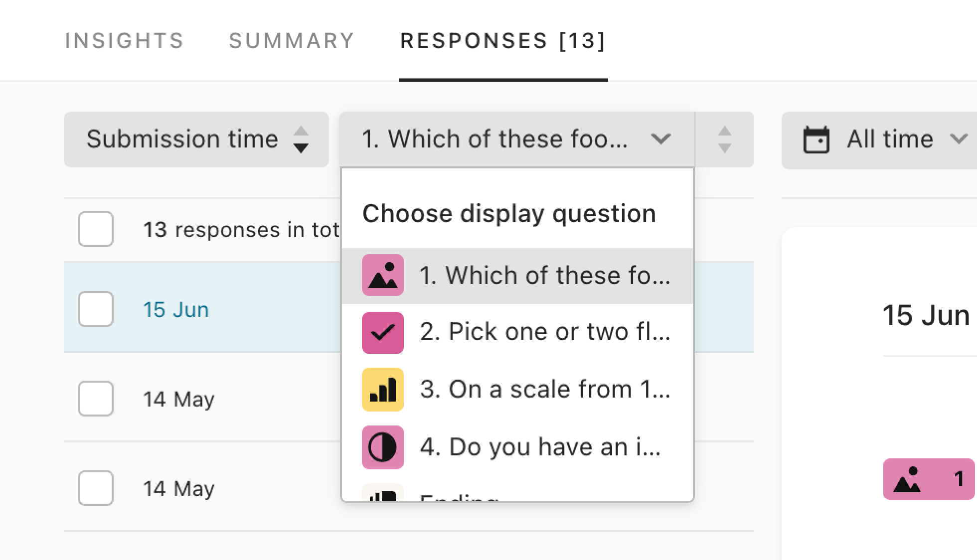The image size is (977, 560).
Task: Click the Ending screen icon
Action: pyautogui.click(x=382, y=493)
